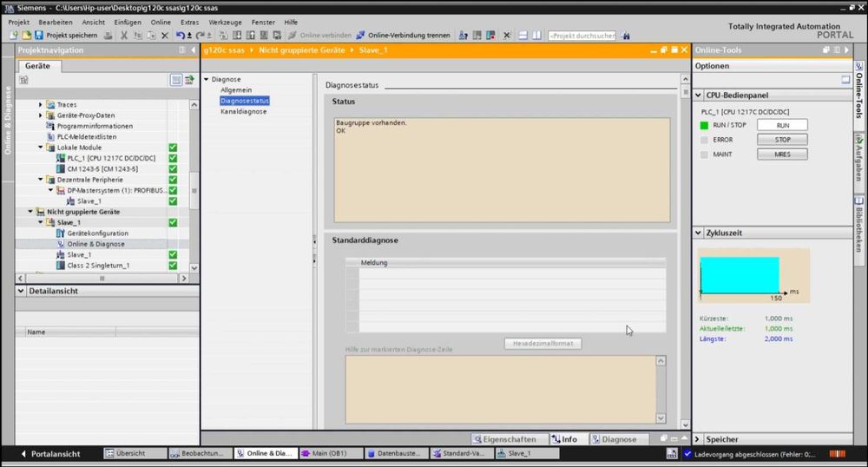Click the Split editor horizontally icon
868x467 pixels.
(523, 36)
